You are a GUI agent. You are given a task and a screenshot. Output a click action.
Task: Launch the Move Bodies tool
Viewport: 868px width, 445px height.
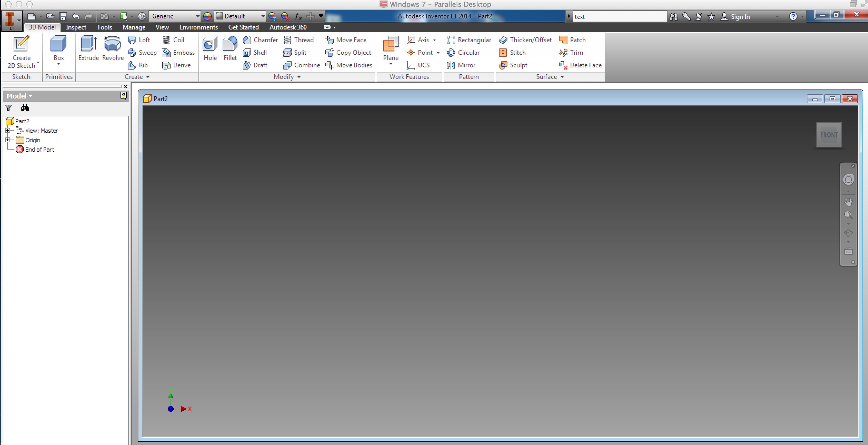[x=349, y=65]
